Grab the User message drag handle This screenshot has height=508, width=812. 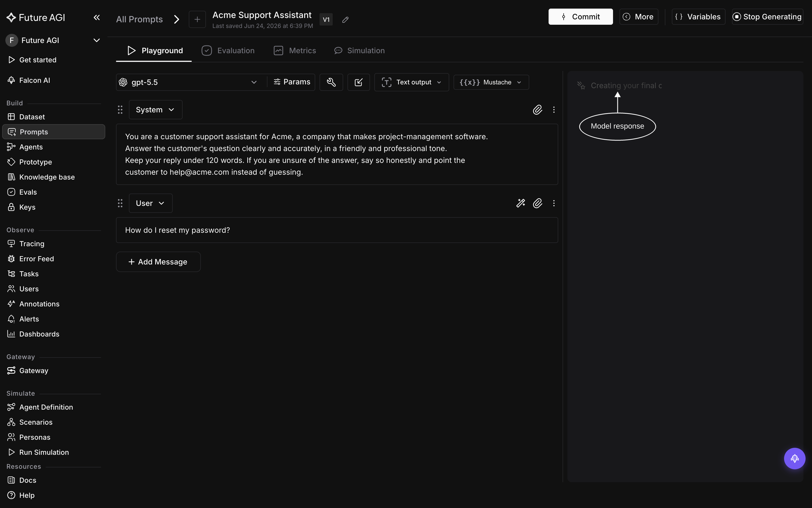[120, 203]
